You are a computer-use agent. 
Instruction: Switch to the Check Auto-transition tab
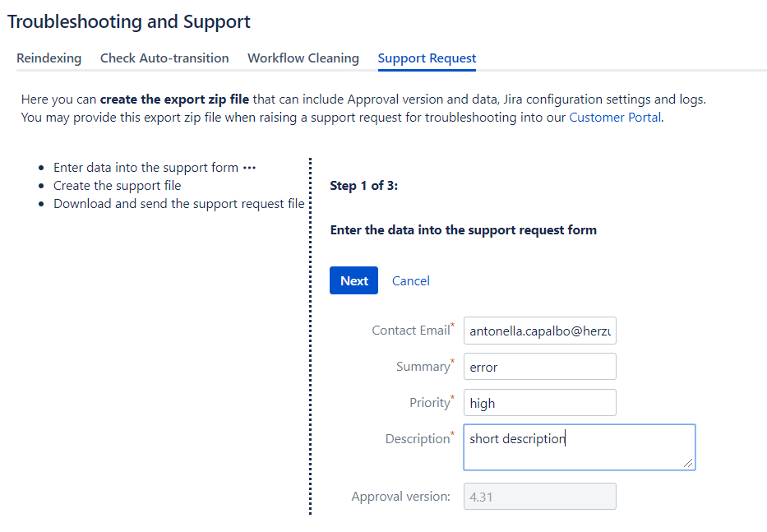pos(164,58)
